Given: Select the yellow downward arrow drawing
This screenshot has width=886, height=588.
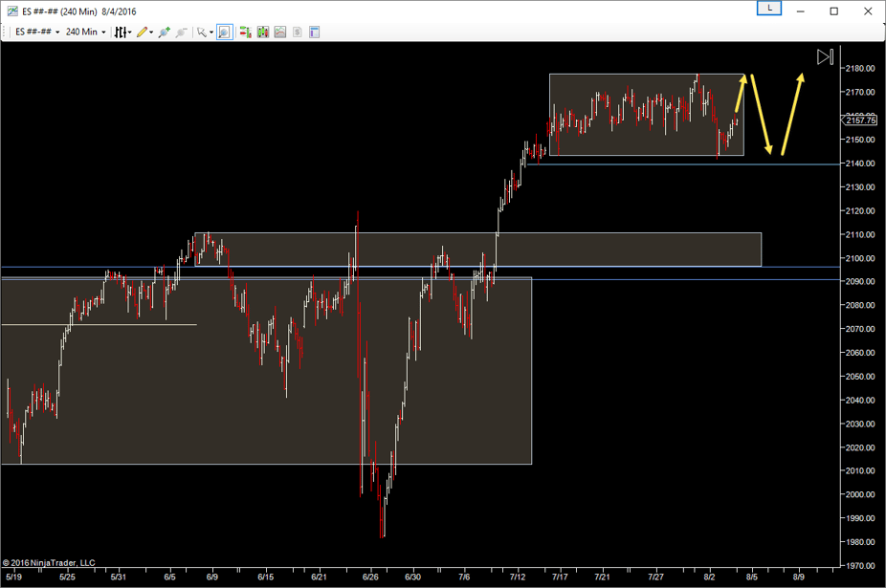Looking at the screenshot, I should [x=761, y=113].
